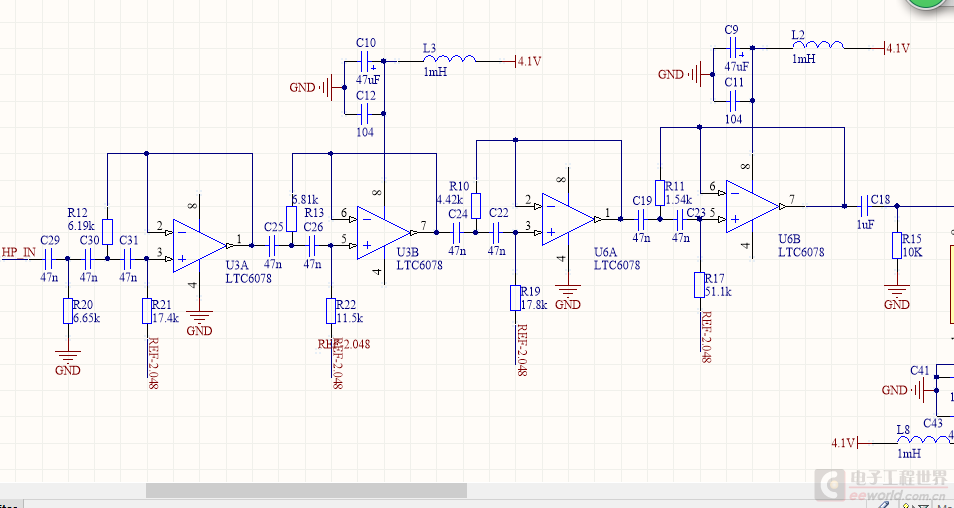Select the C41 designator text
Screen dimensions: 954x508
click(x=920, y=370)
